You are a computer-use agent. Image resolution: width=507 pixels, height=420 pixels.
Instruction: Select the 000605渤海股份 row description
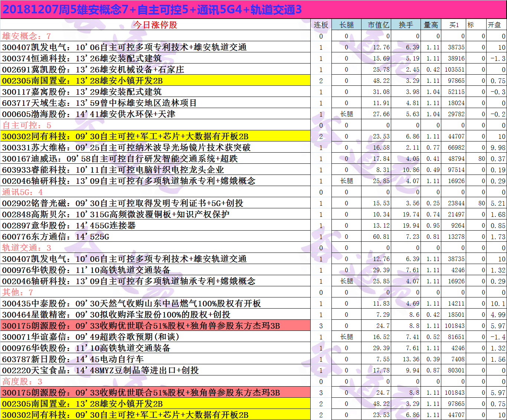click(89, 114)
